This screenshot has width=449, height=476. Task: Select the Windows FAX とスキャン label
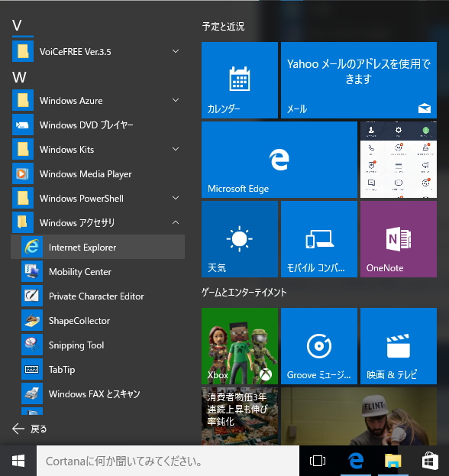click(95, 394)
